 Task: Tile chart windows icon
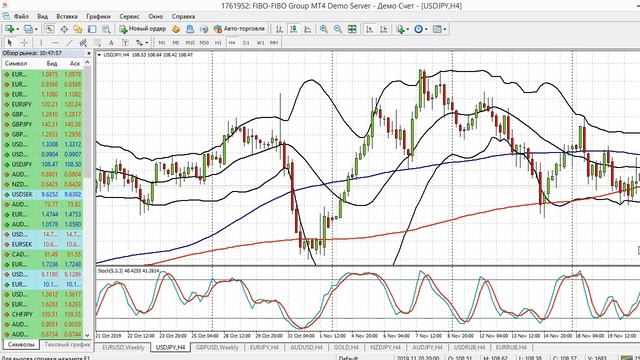tap(352, 29)
